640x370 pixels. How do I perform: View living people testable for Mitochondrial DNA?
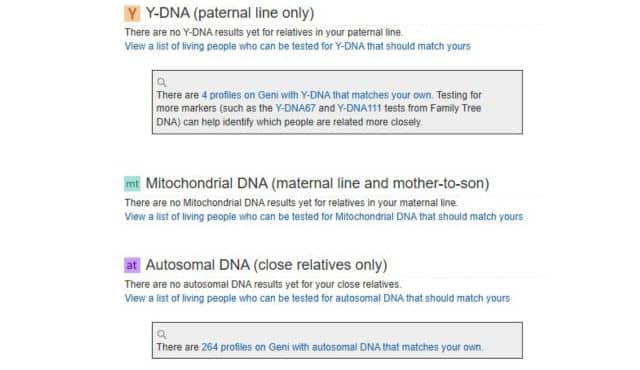tap(324, 217)
